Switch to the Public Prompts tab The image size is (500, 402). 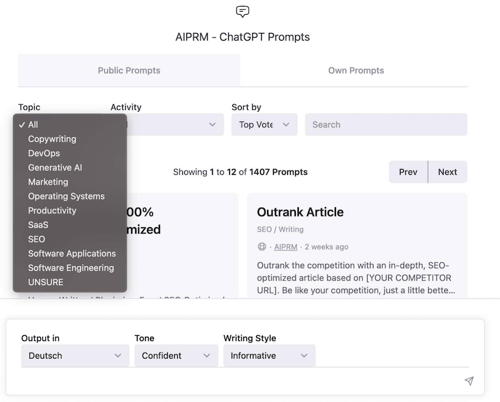(x=129, y=70)
